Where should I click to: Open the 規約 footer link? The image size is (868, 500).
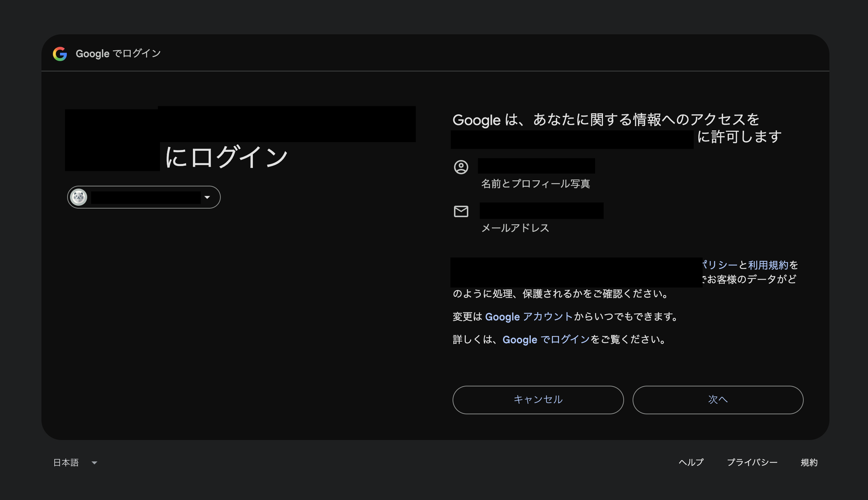809,462
